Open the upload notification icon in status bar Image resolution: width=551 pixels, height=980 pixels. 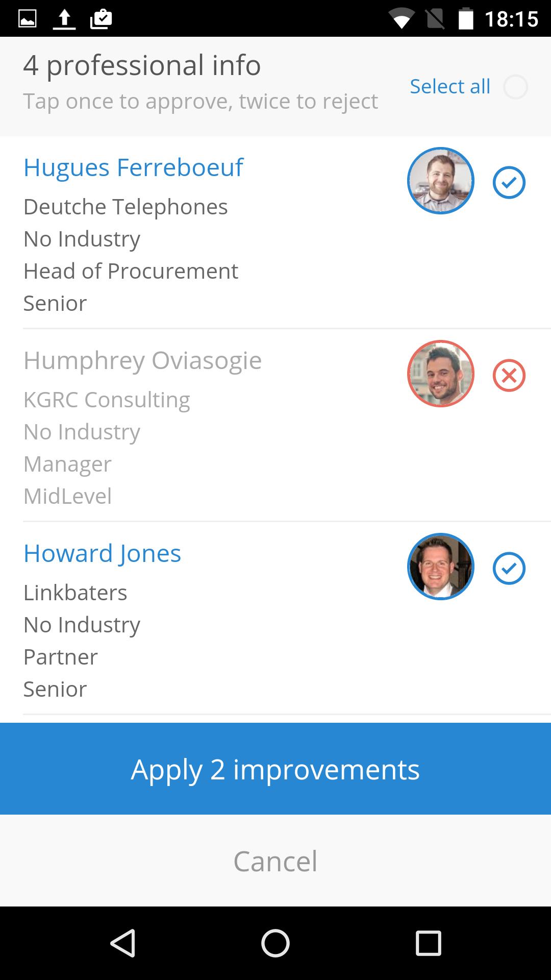(x=64, y=19)
